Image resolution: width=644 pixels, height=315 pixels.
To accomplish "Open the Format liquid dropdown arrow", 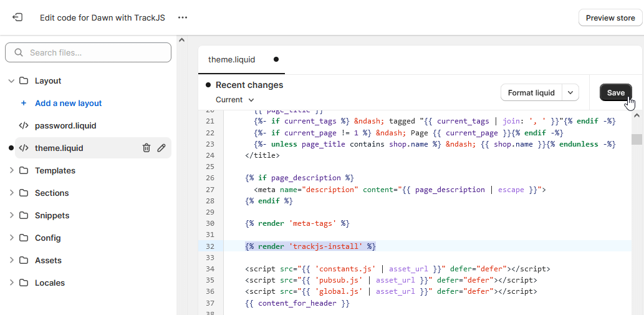I will (570, 93).
